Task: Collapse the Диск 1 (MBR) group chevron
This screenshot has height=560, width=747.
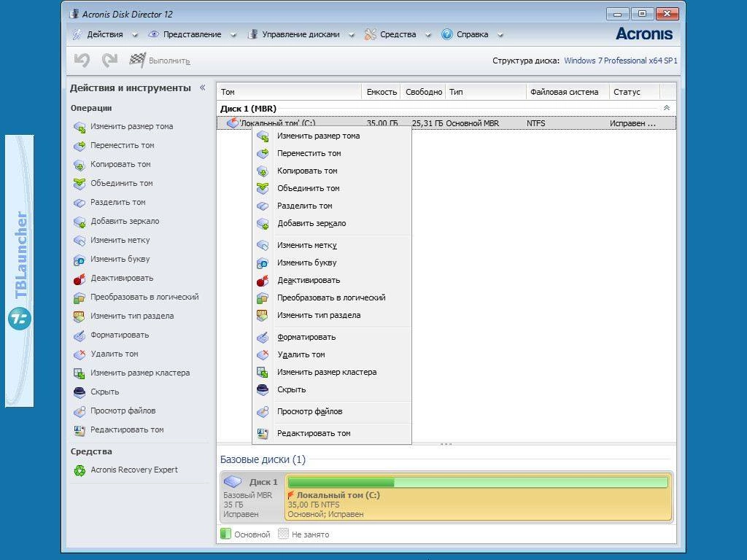Action: click(667, 108)
